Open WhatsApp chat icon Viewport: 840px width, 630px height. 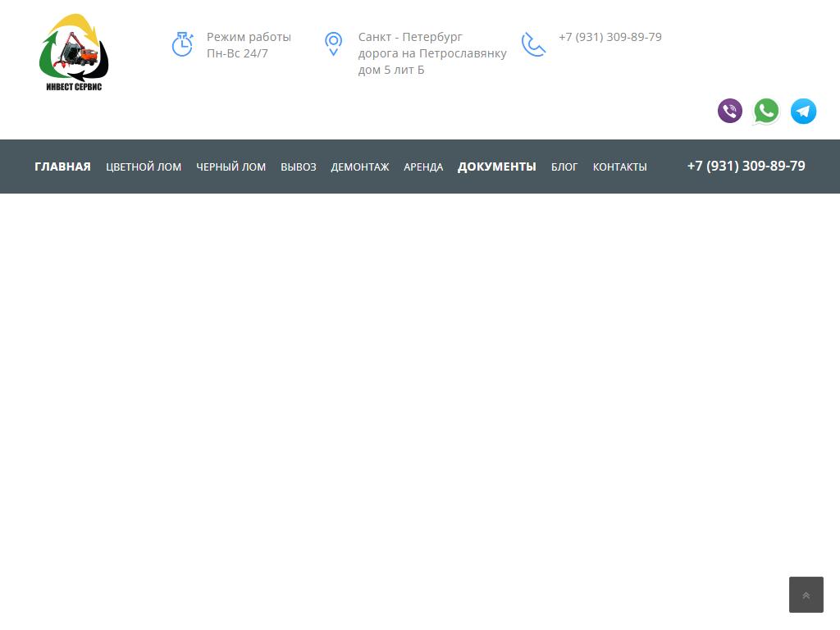click(766, 111)
